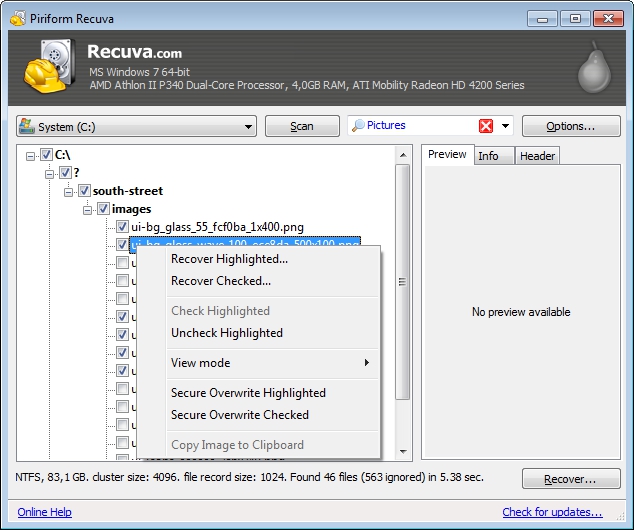Click the title bar Recuva app icon

pos(17,17)
